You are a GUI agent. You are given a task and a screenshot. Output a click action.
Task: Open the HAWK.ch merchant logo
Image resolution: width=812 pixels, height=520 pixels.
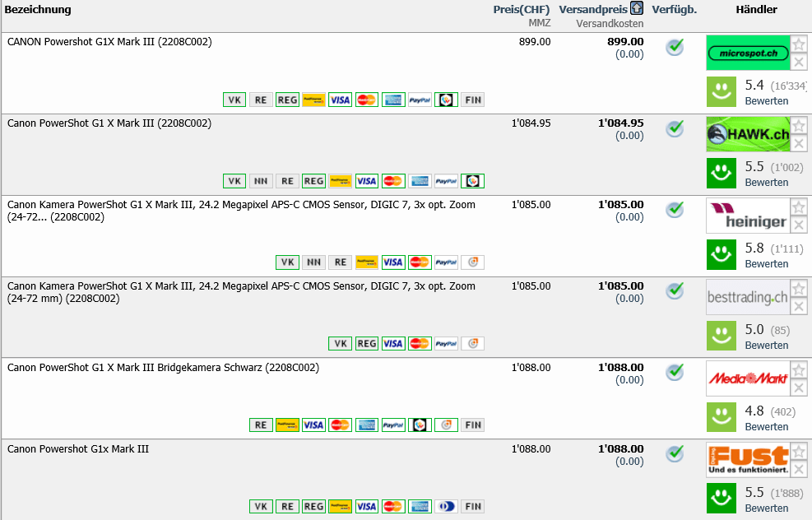click(x=747, y=134)
